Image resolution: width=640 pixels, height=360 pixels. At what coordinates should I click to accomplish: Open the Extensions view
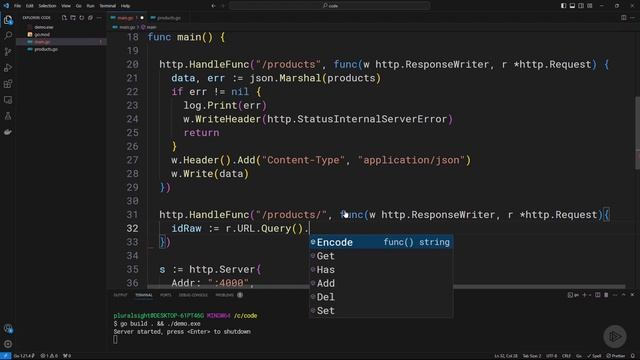pos(8,84)
